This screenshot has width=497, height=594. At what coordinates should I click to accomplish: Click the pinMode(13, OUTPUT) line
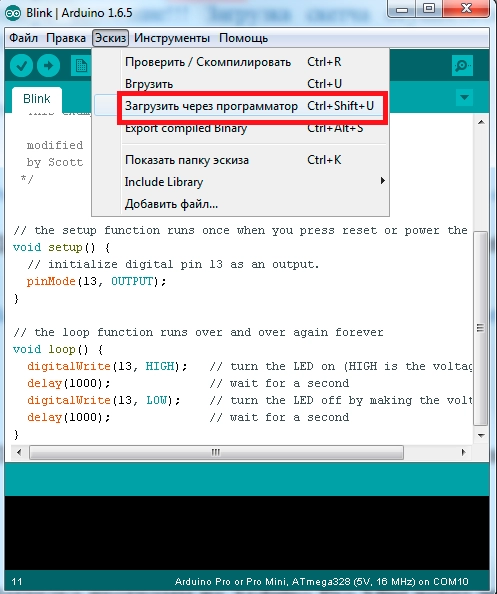point(97,281)
